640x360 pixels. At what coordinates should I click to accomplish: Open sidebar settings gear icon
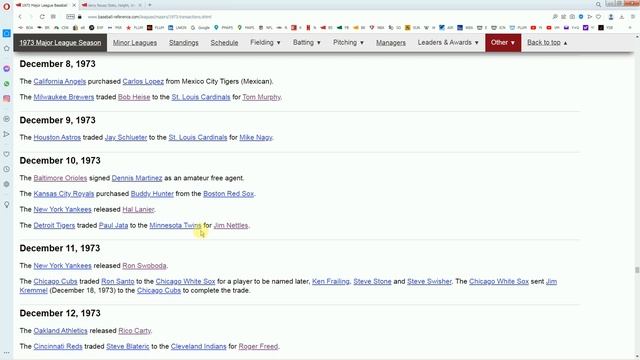tap(7, 184)
